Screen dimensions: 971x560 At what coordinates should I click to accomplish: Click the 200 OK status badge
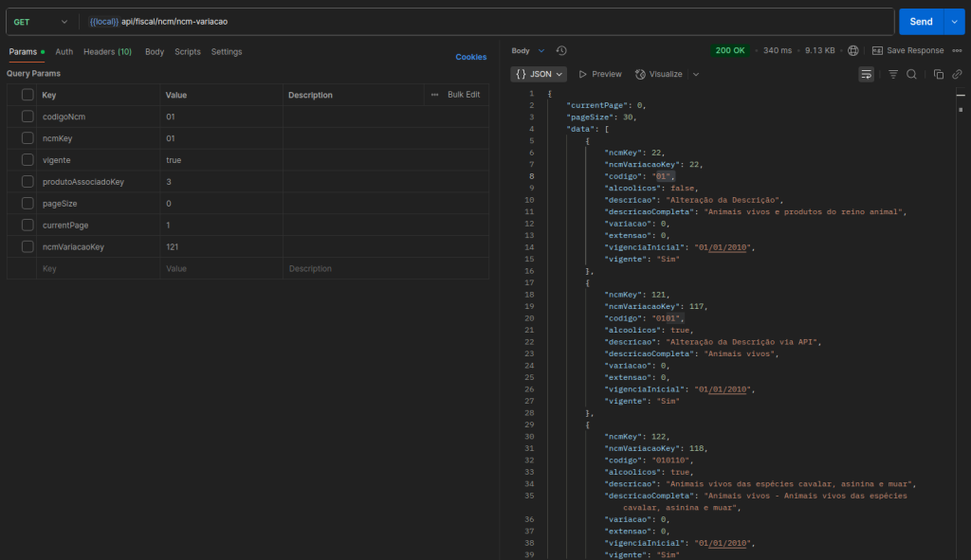tap(730, 51)
